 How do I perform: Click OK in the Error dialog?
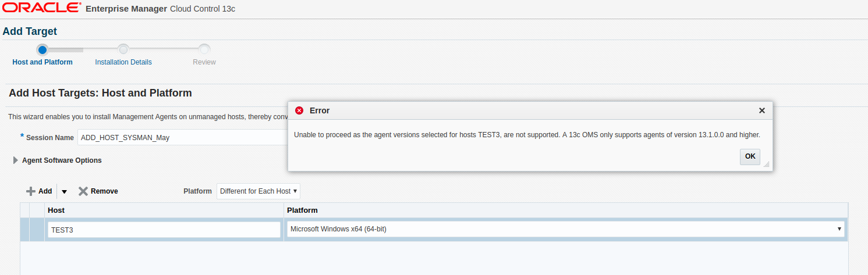750,156
